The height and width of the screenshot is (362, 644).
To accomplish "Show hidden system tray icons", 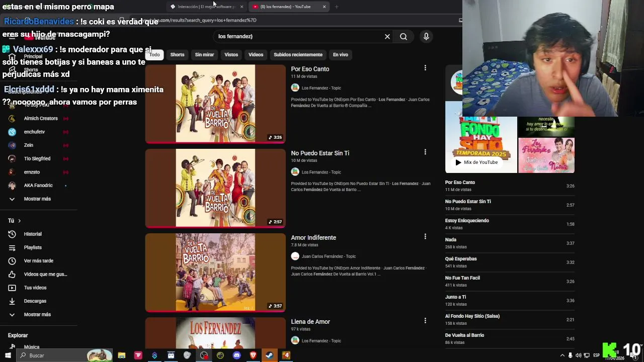I will (562, 355).
